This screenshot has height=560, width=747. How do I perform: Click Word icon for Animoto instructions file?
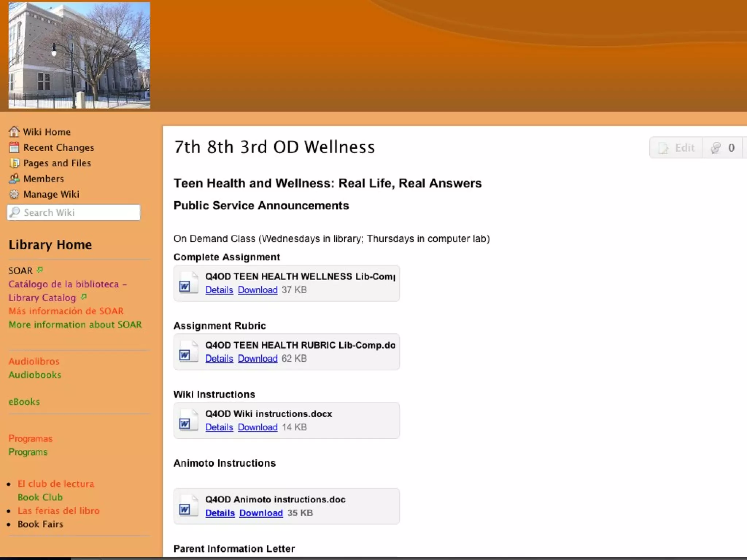[x=188, y=506]
